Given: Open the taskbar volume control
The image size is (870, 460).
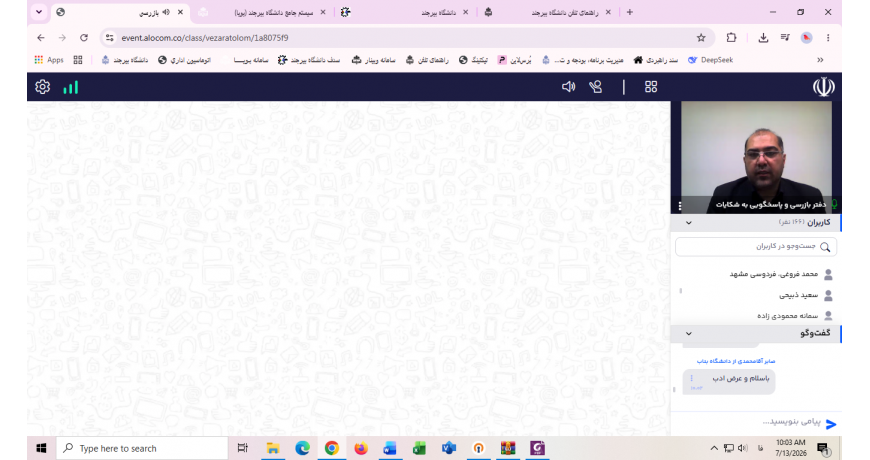Looking at the screenshot, I should [x=743, y=448].
